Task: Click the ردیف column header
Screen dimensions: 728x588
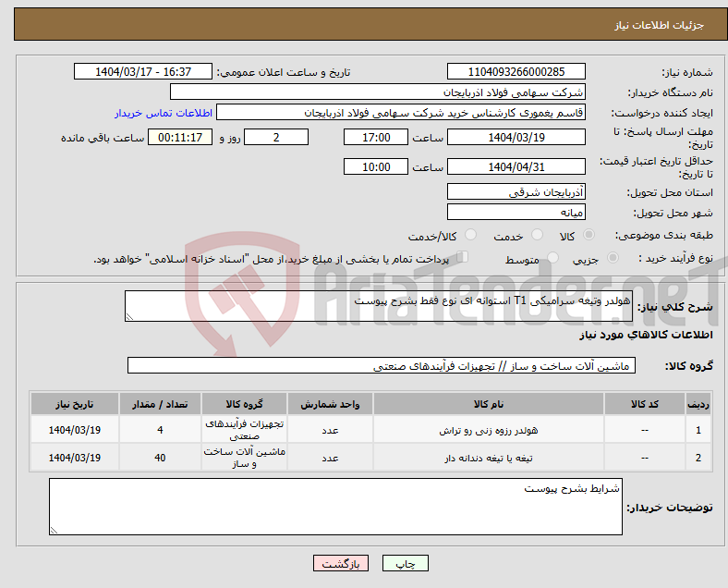Action: coord(698,404)
